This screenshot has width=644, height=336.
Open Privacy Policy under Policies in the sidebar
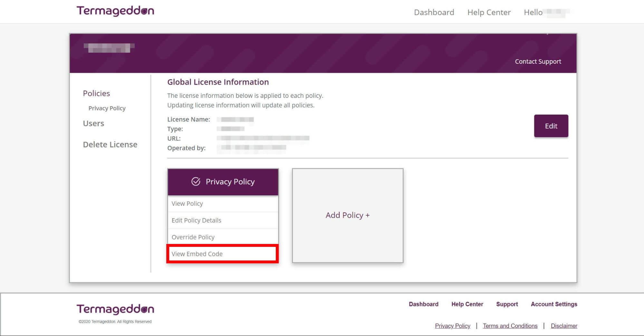click(x=107, y=108)
